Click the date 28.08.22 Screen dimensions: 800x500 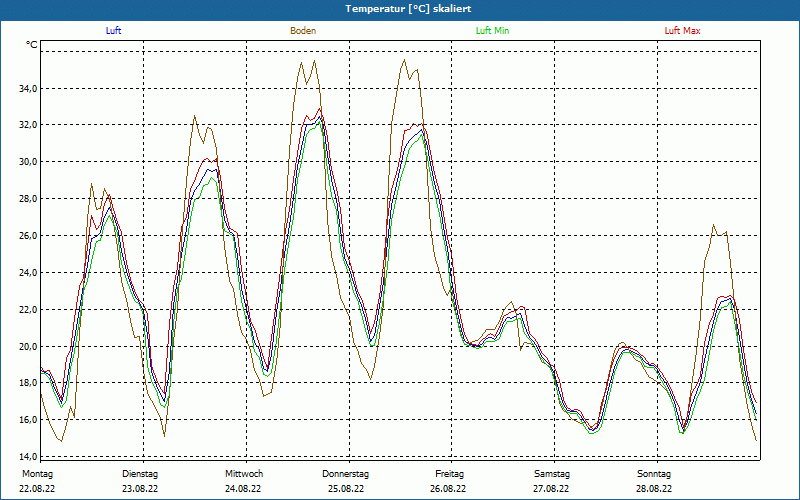click(654, 489)
